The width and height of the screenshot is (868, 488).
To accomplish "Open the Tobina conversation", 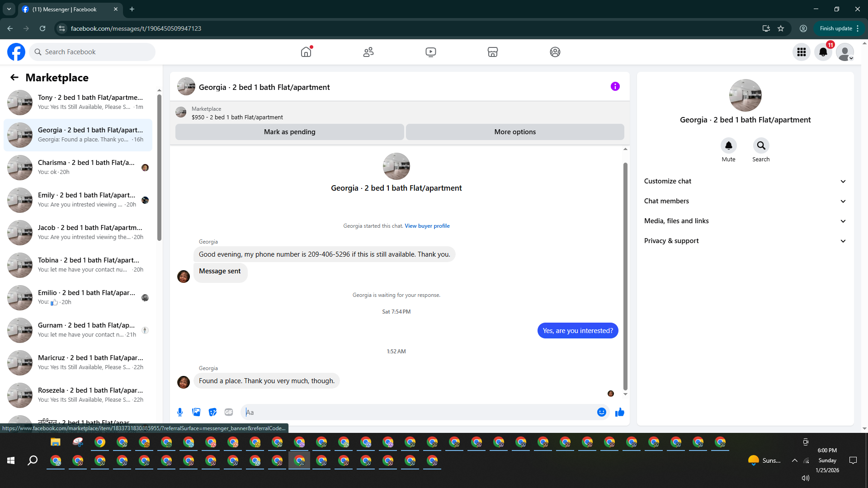I will point(78,265).
